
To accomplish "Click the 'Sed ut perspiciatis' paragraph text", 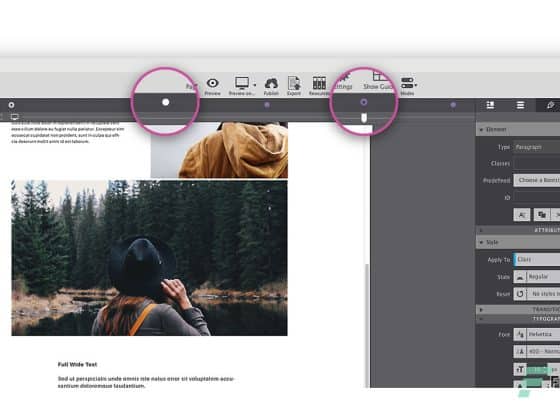I will click(146, 382).
